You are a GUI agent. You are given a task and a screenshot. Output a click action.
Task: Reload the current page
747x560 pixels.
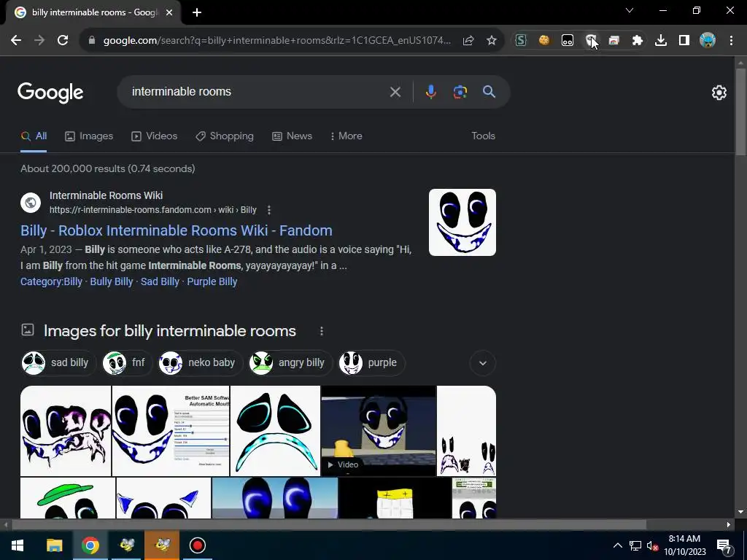(63, 41)
